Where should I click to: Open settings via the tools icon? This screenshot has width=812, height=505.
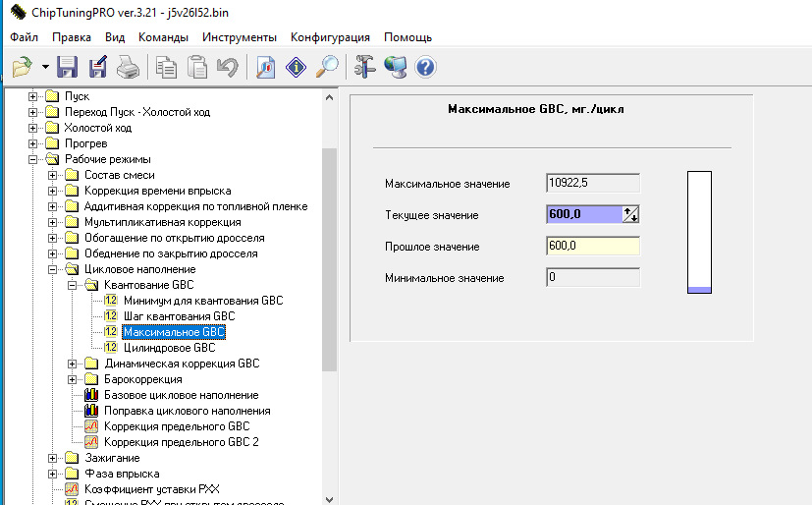pos(364,68)
